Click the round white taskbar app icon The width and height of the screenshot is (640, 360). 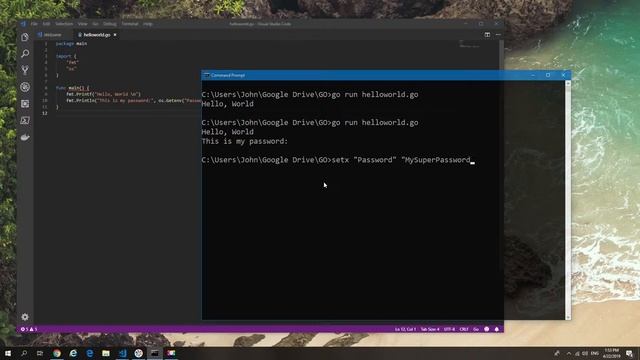(x=138, y=353)
